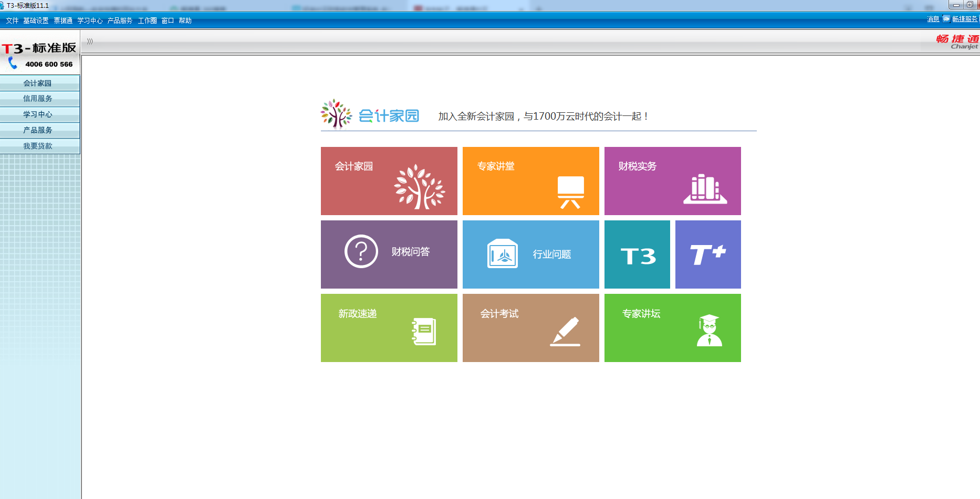Open the 工作圈 menu
The width and height of the screenshot is (980, 499).
click(147, 20)
